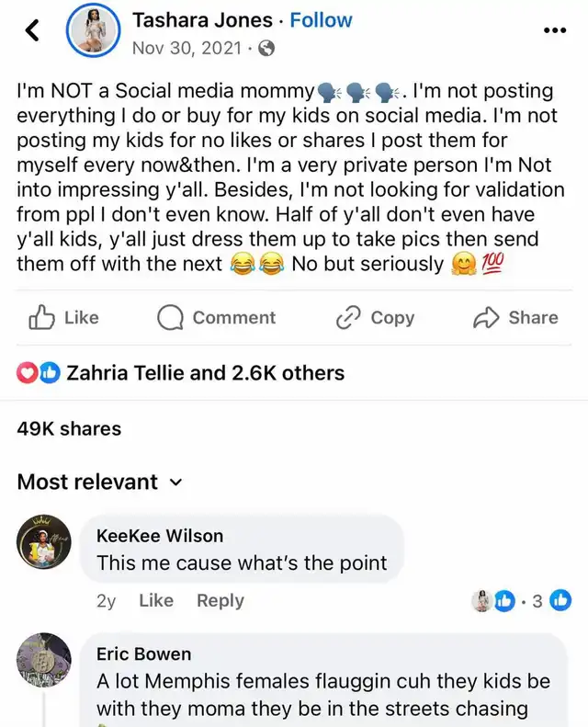The image size is (588, 727).
Task: Open Eric Bowen's profile name
Action: click(x=143, y=653)
